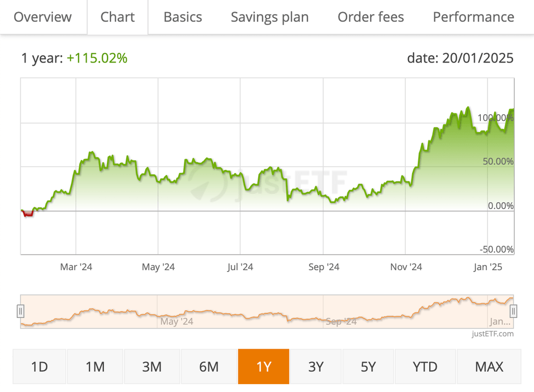Switch to YTD chart view

coord(425,366)
